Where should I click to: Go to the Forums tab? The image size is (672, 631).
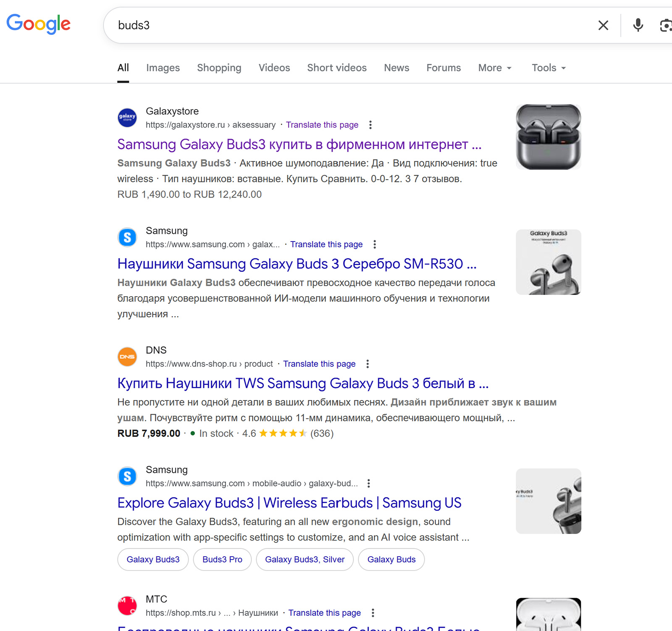click(444, 68)
